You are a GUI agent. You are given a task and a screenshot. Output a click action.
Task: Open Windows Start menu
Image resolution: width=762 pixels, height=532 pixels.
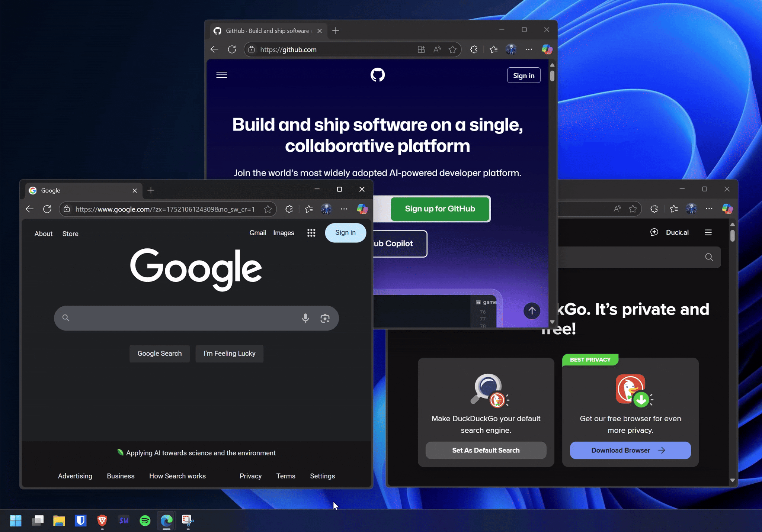click(16, 520)
